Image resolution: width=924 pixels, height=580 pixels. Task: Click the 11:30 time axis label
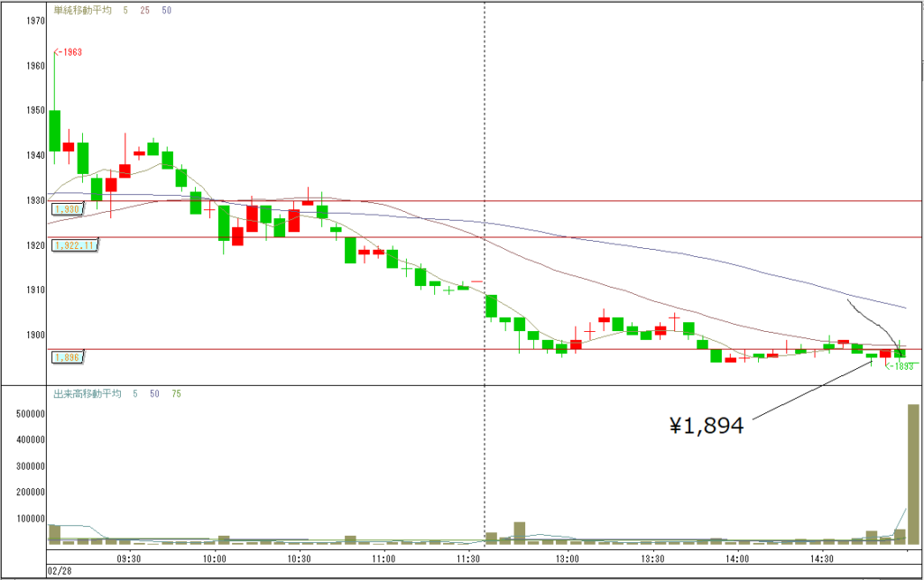(468, 558)
